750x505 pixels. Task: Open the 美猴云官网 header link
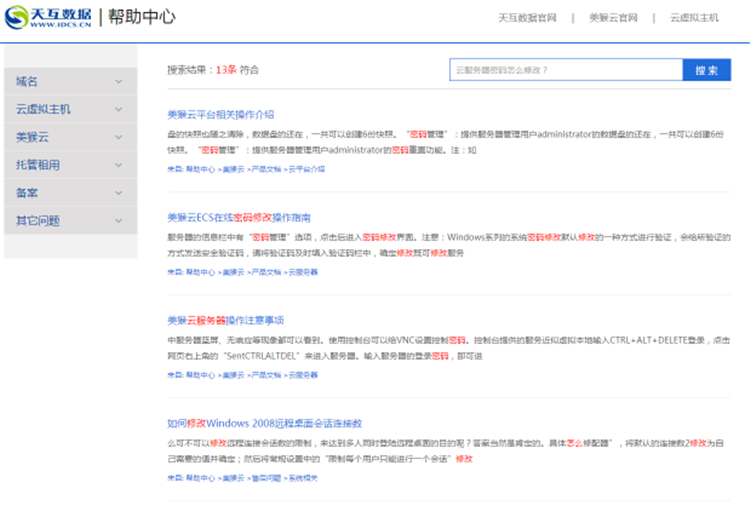(x=613, y=18)
